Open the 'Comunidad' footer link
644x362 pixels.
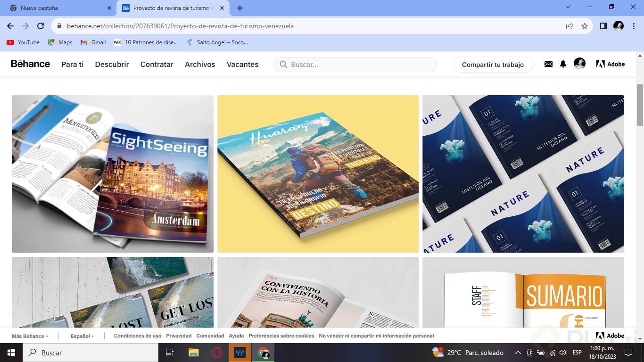click(x=210, y=336)
